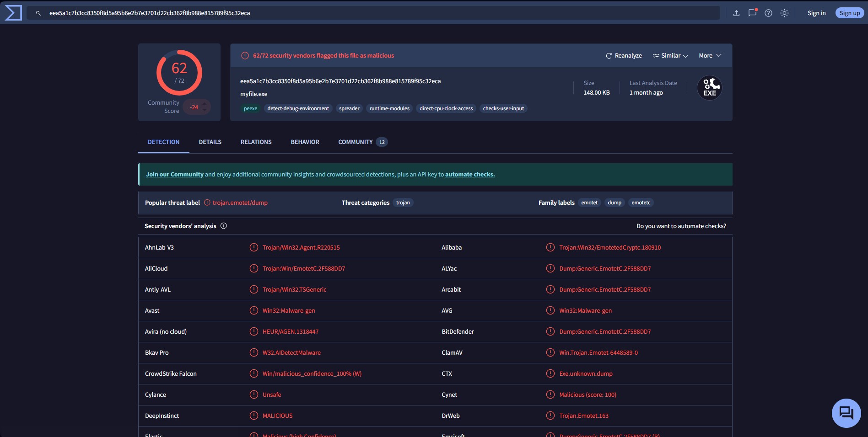
Task: Click the Sign in link
Action: 817,13
